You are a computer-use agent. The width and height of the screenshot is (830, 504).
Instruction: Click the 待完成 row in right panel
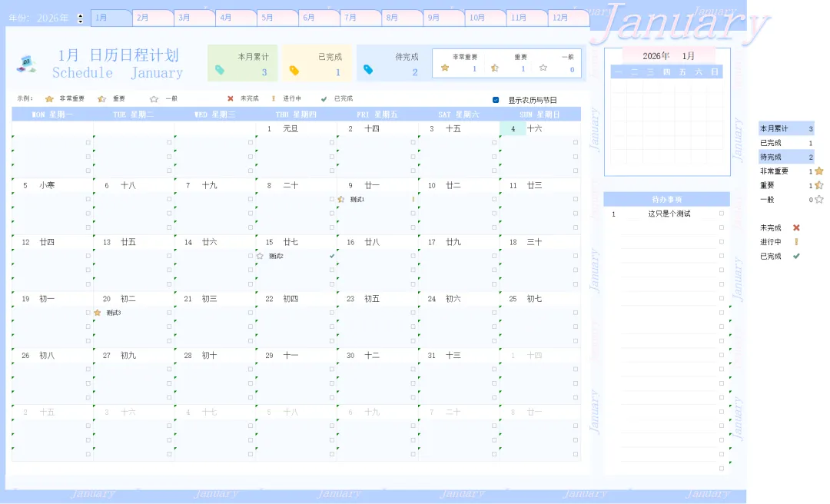(787, 157)
